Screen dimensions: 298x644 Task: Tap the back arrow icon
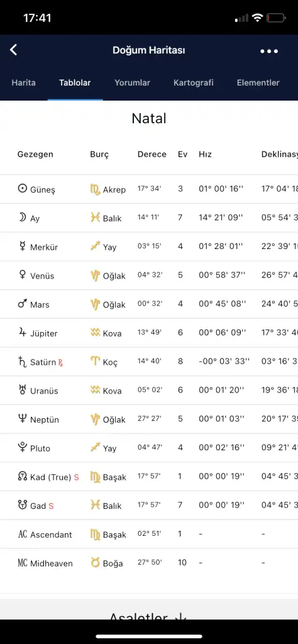[x=14, y=50]
